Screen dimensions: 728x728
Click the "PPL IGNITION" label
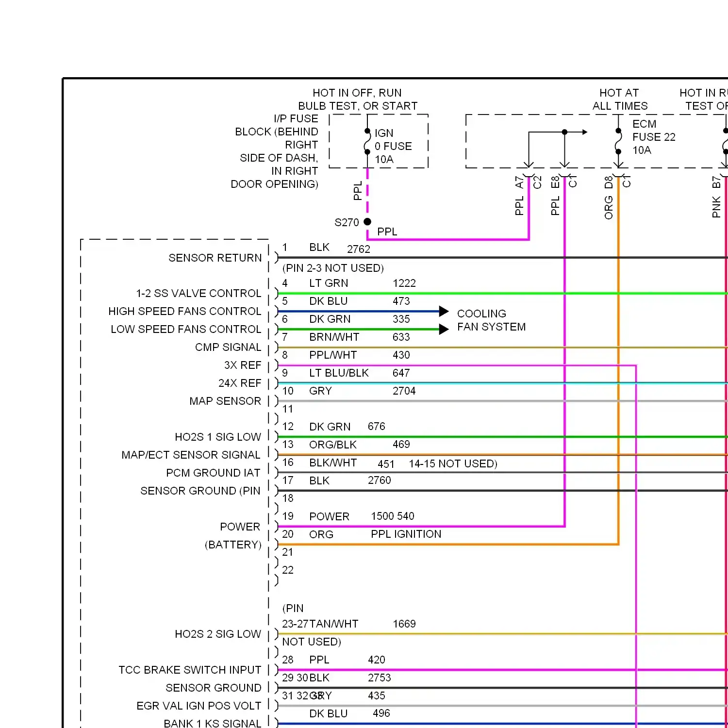406,534
